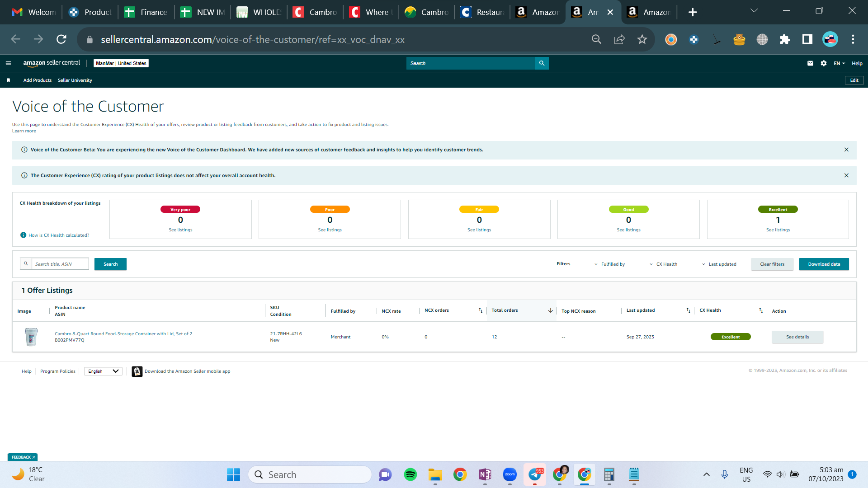
Task: Click the Clear filters button
Action: 772,264
